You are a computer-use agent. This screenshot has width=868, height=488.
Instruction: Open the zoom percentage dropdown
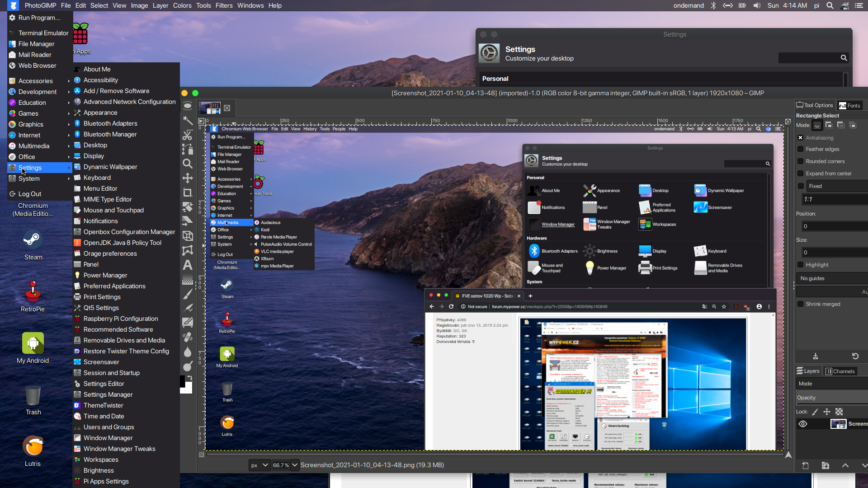click(295, 465)
